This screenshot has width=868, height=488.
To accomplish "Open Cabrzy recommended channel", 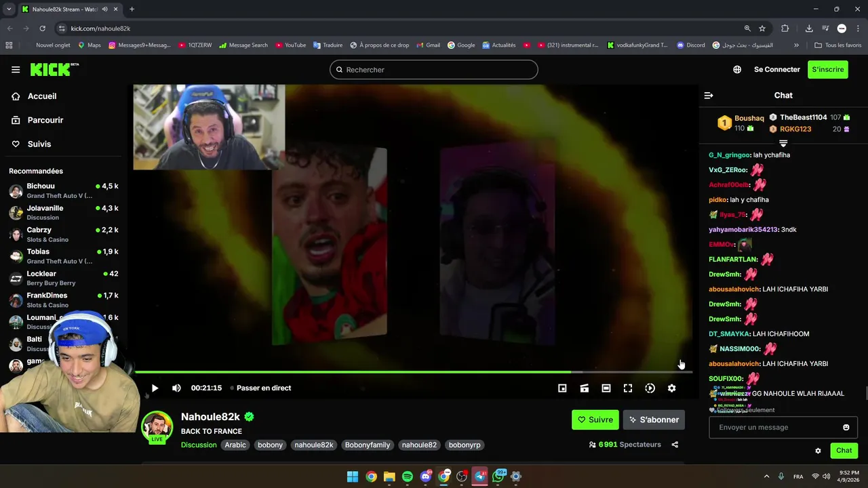I will 64,235.
